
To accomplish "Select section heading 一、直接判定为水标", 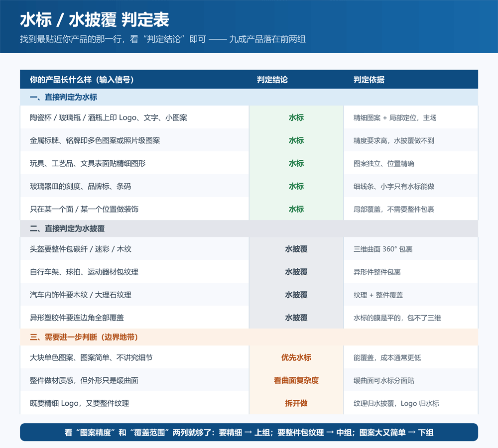I will pos(64,97).
